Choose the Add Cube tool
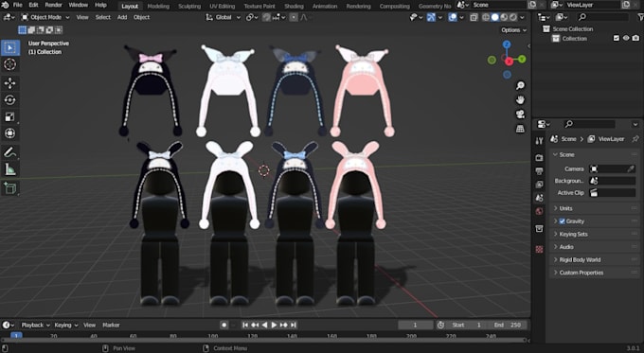This screenshot has width=644, height=353. click(9, 188)
